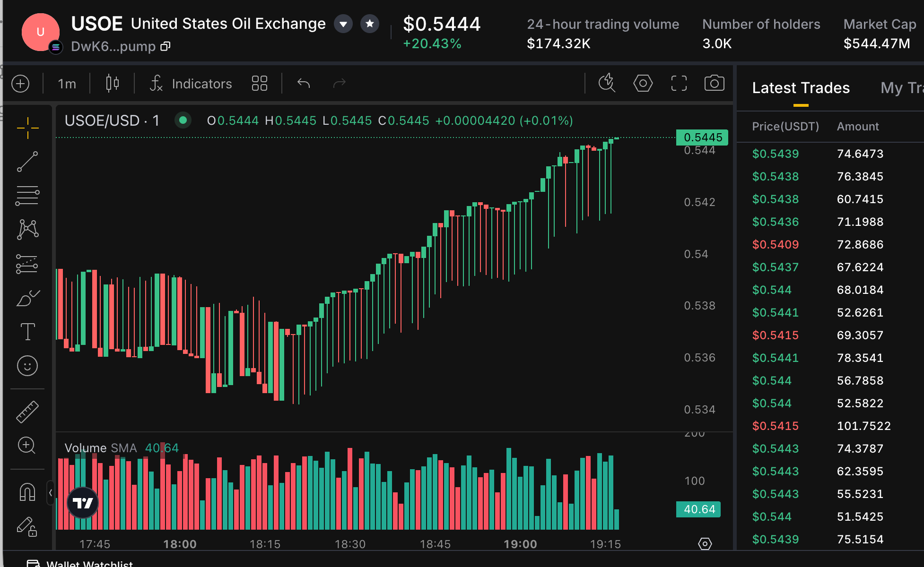This screenshot has height=567, width=924.
Task: Change the 1m time interval
Action: pyautogui.click(x=67, y=84)
